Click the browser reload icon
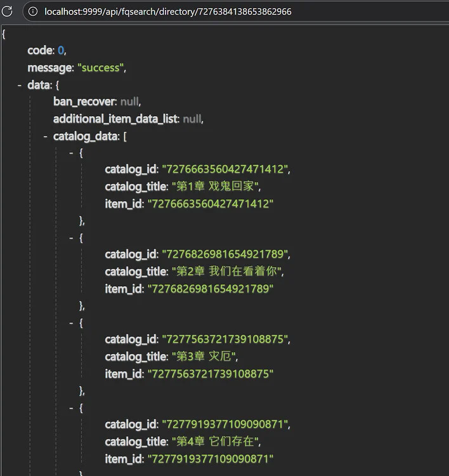 8,11
